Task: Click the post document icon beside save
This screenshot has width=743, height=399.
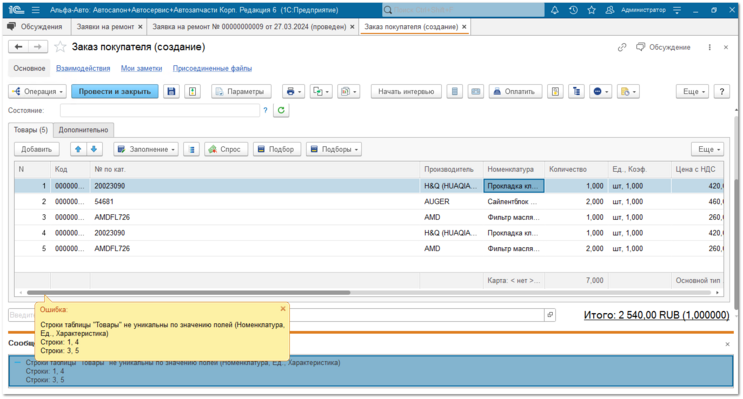Action: 192,91
